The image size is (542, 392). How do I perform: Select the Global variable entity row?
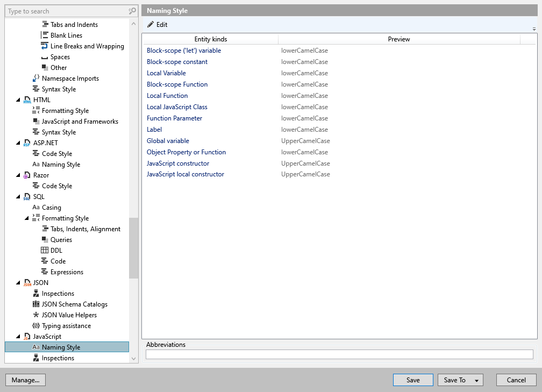tap(168, 141)
